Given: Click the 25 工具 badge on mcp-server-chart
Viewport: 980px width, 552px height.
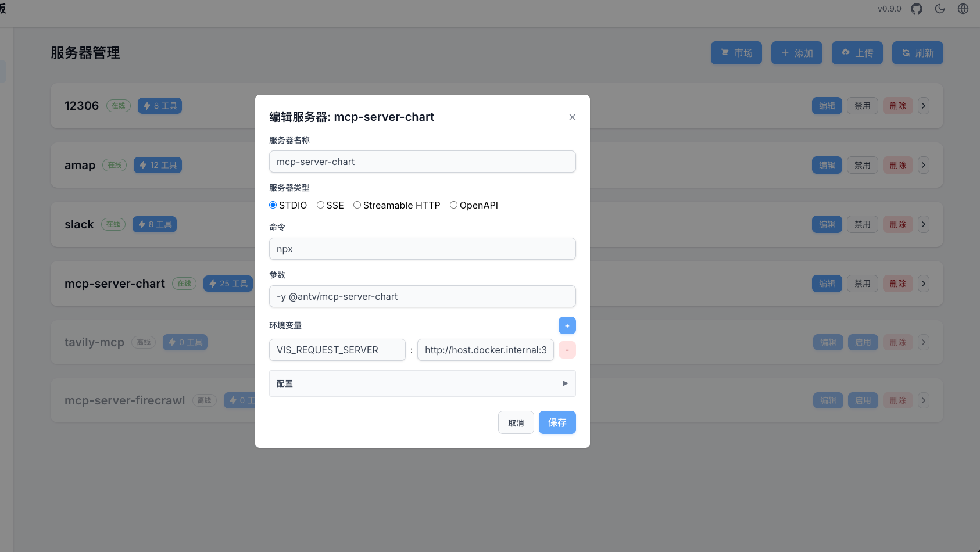Looking at the screenshot, I should tap(228, 284).
